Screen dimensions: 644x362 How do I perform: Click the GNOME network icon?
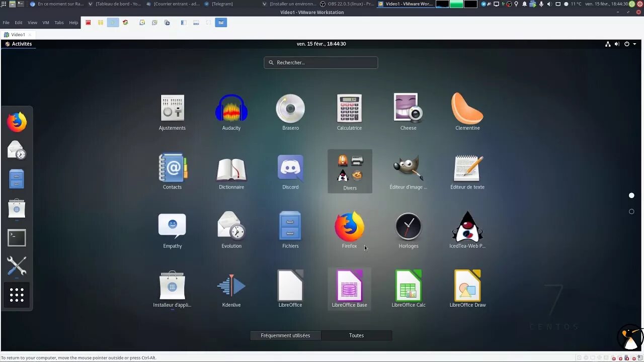(608, 44)
